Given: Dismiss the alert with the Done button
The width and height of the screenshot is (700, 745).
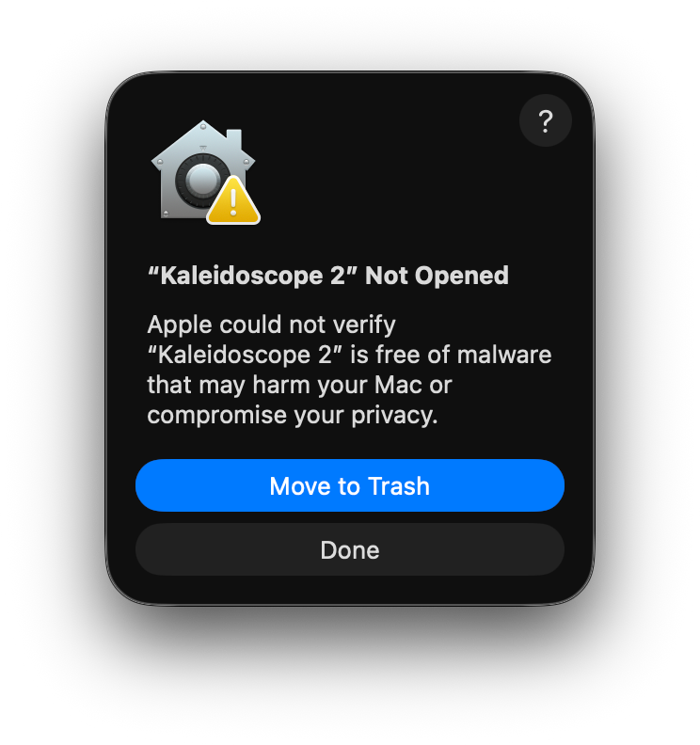Looking at the screenshot, I should coord(350,549).
